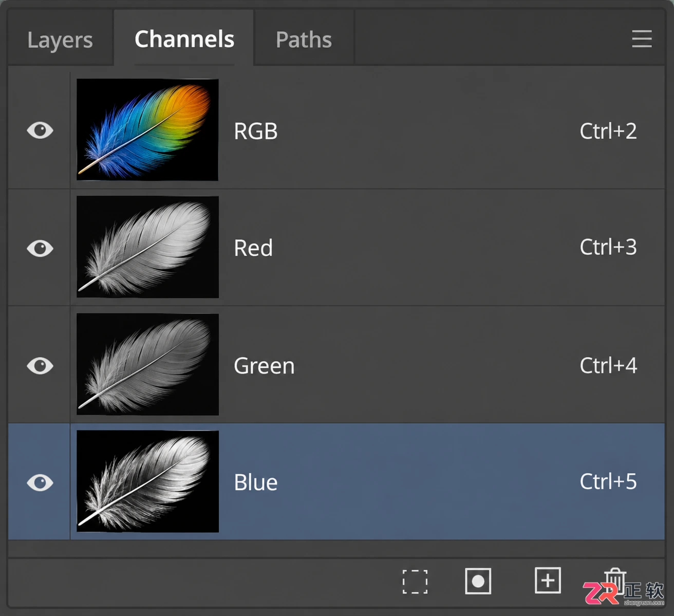Screen dimensions: 674x616
Task: Switch to the Layers tab
Action: point(60,40)
